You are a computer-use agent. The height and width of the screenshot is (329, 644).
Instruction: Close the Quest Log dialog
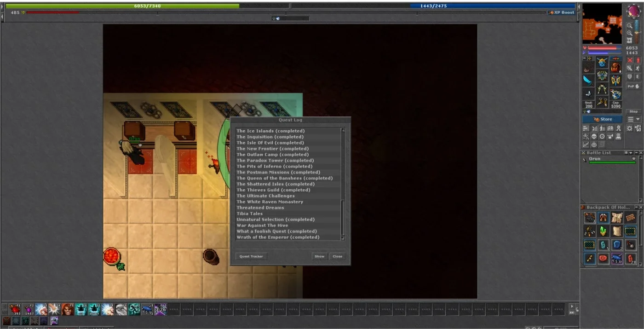(x=338, y=256)
